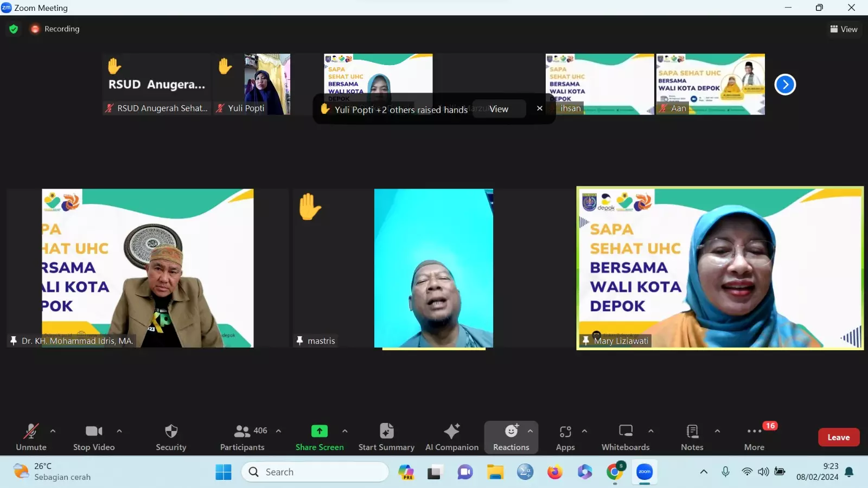Open AI Companion panel
Screen dimensions: 868x488
tap(452, 437)
